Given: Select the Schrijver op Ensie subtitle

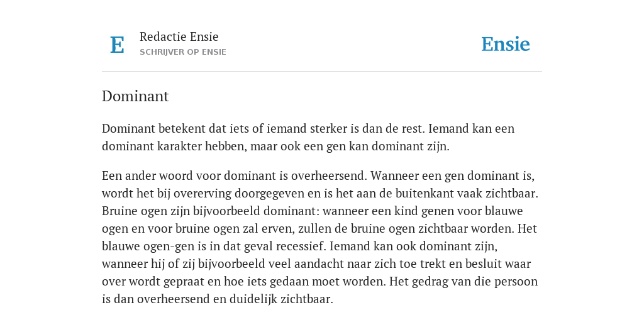Looking at the screenshot, I should (x=183, y=52).
